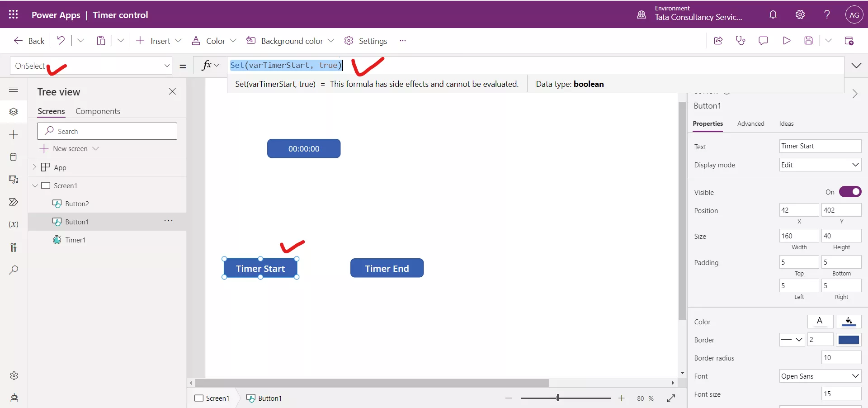Toggle the Visible switch to Off

click(849, 192)
